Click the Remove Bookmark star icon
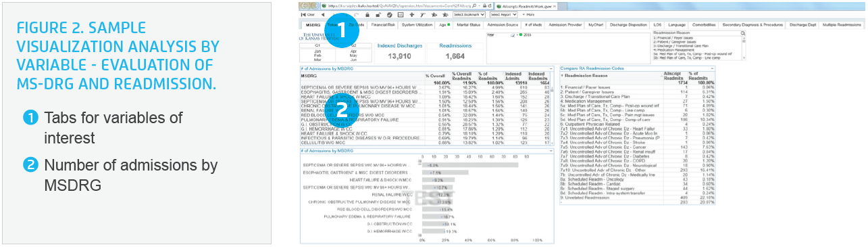868x247 pixels. 445,15
